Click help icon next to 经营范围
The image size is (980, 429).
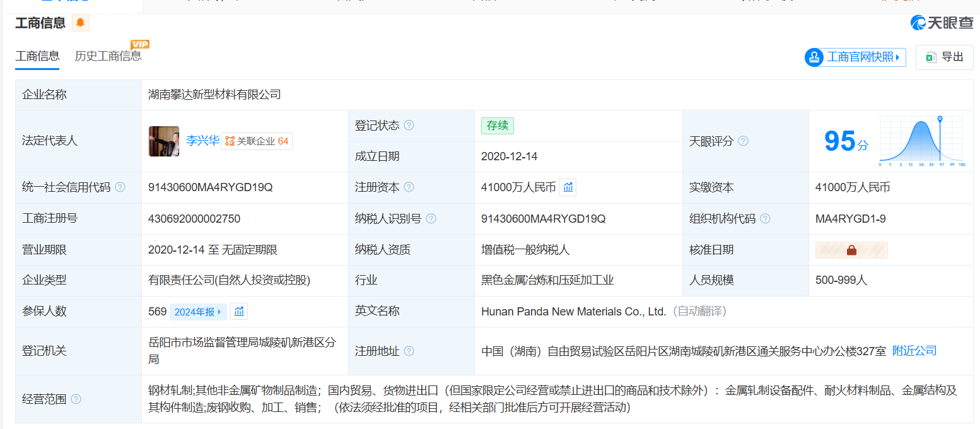(x=76, y=399)
